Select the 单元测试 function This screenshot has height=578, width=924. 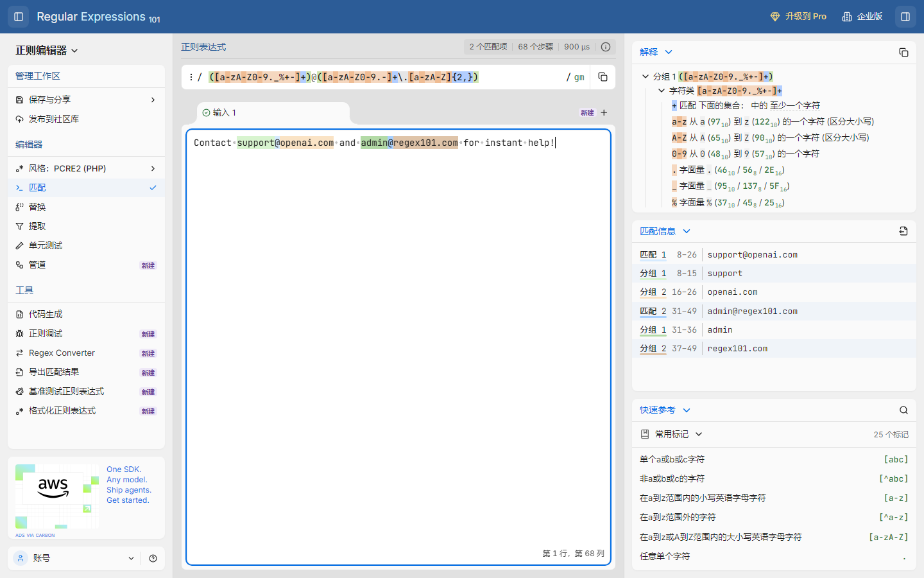coord(87,245)
